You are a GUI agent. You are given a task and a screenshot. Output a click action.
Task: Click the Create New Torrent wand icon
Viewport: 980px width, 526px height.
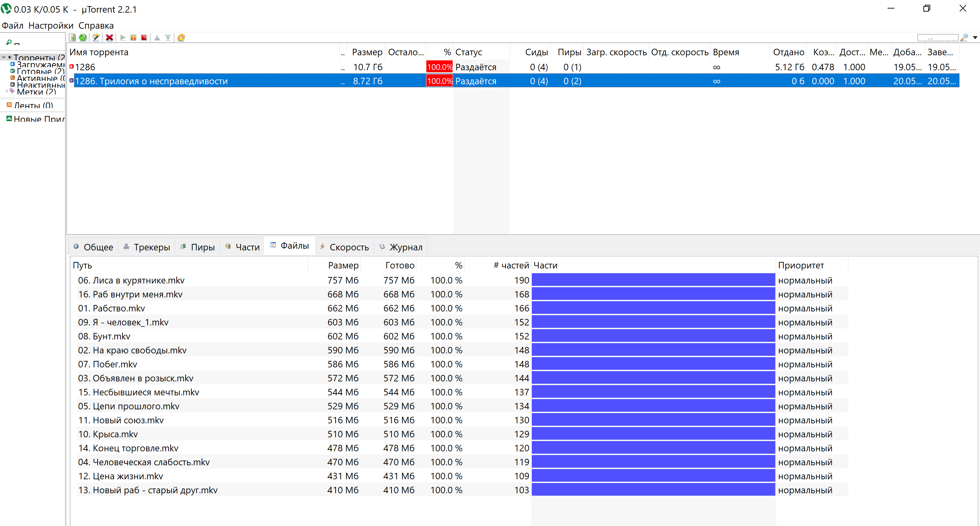(x=96, y=37)
